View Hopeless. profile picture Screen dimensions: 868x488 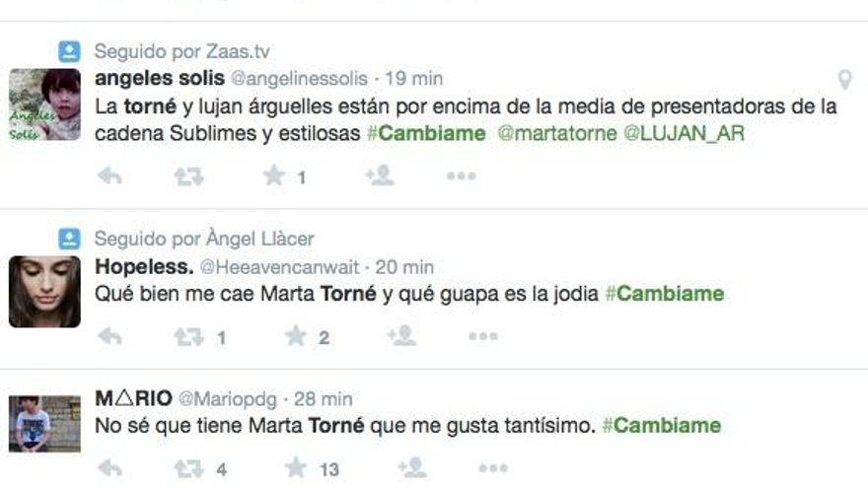tap(44, 292)
